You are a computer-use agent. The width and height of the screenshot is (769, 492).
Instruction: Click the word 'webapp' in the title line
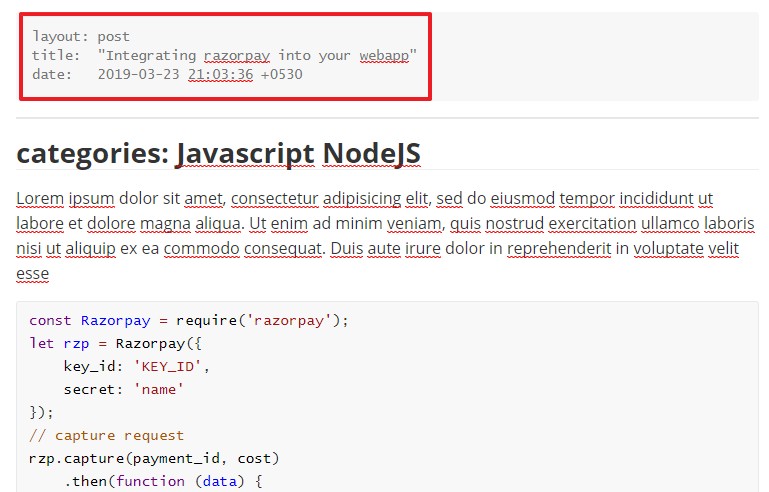[384, 56]
